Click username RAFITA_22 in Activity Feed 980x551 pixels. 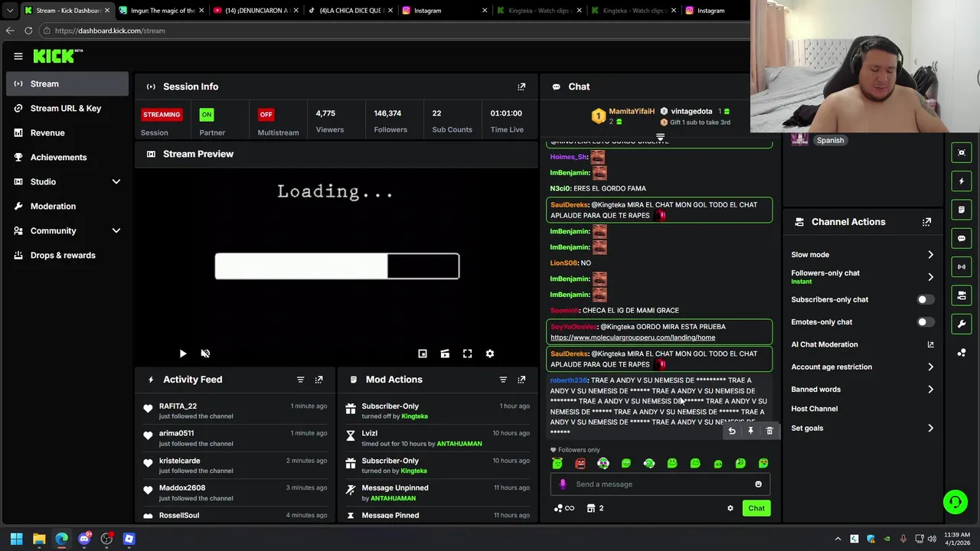click(x=178, y=406)
